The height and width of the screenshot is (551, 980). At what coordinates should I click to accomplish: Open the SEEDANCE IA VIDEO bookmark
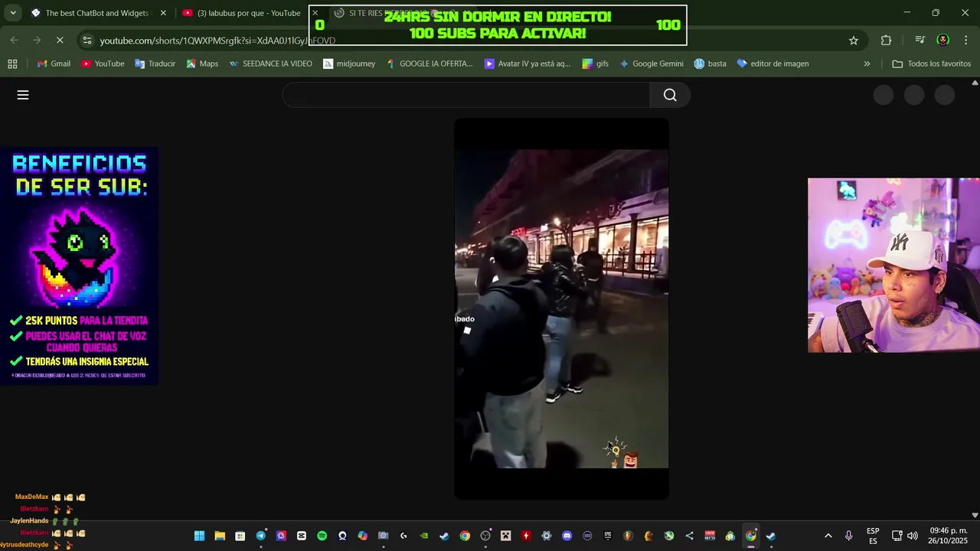[x=270, y=64]
